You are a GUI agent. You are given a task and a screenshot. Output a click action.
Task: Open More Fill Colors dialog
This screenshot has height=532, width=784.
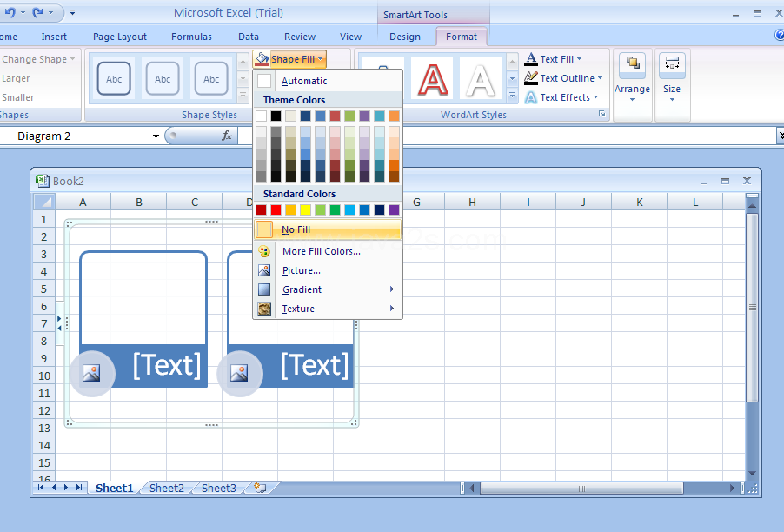[x=328, y=251]
